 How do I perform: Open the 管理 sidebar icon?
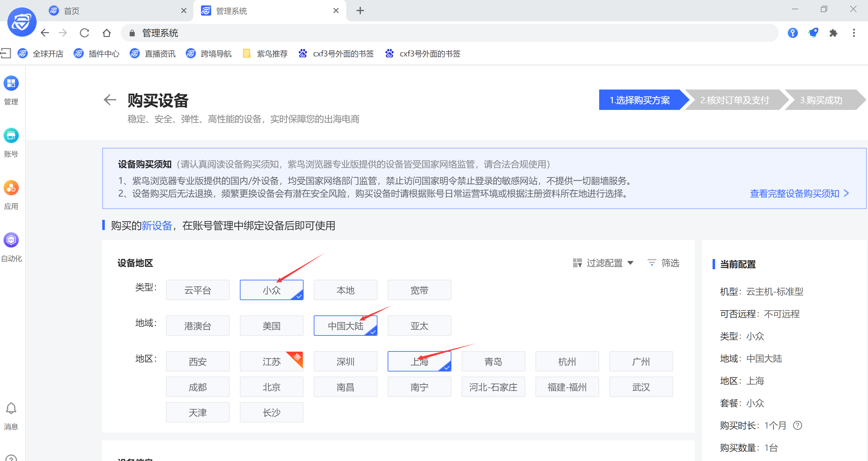pyautogui.click(x=11, y=83)
